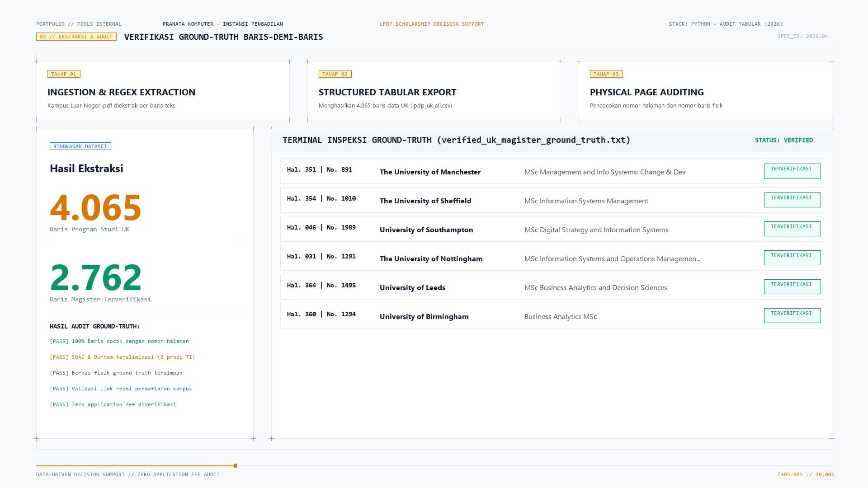Select the 'Hal. 364 | No. 1495' cell

(321, 285)
